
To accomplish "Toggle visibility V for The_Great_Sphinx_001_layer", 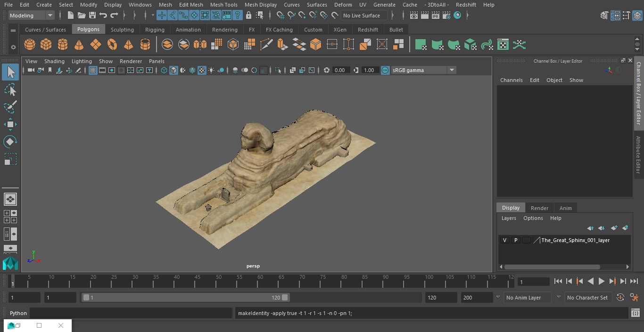I will pyautogui.click(x=505, y=240).
